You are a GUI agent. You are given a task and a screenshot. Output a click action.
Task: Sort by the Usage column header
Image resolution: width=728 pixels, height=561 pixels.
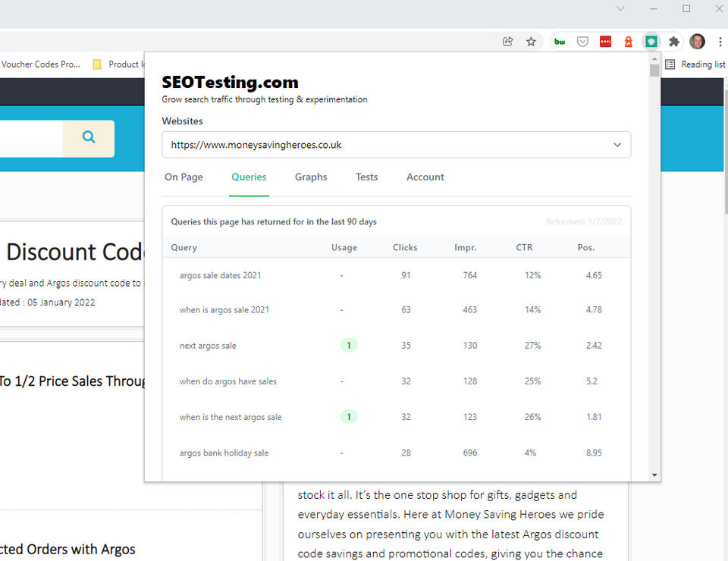click(344, 247)
